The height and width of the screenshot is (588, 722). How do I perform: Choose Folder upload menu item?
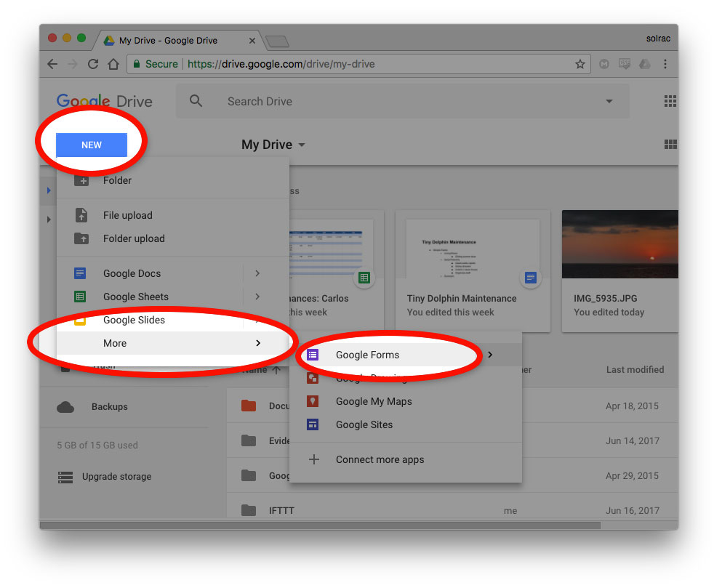coord(172,238)
